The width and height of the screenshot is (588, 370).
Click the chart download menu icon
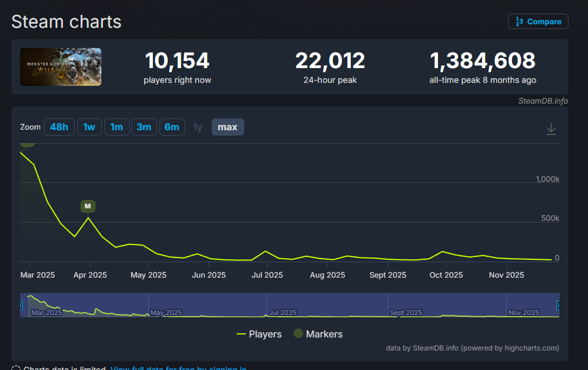click(551, 128)
